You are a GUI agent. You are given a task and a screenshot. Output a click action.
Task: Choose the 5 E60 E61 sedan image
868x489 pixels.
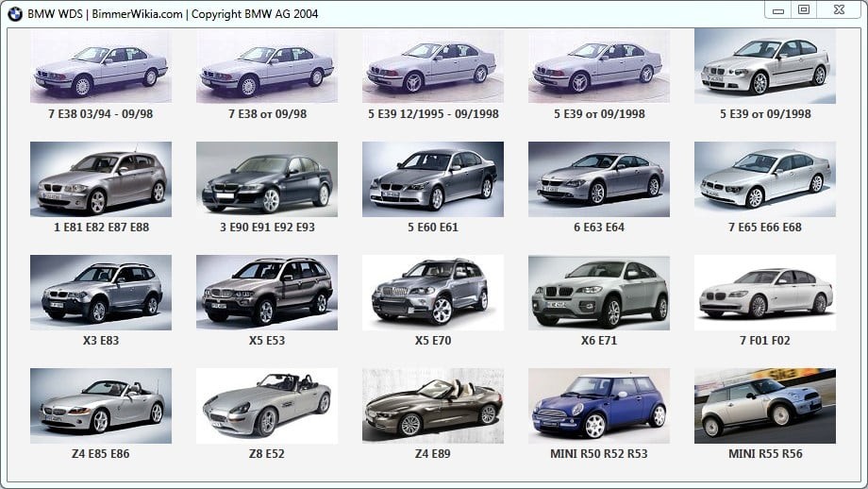coord(433,179)
